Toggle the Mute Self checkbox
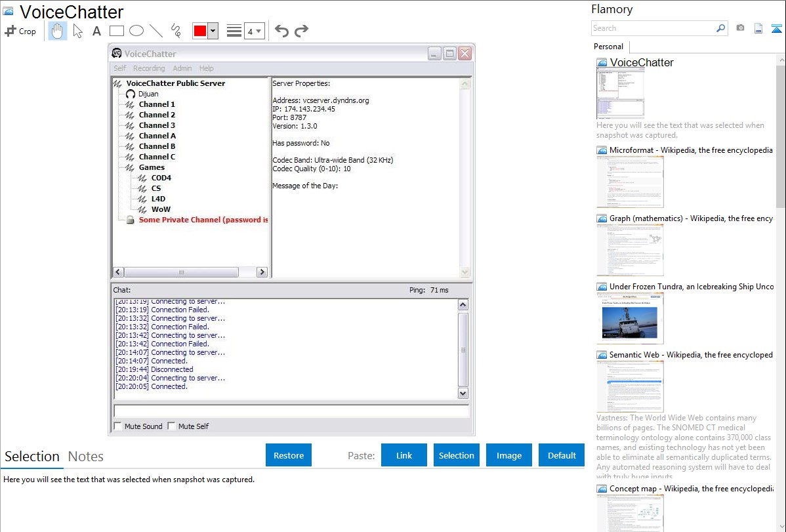This screenshot has height=532, width=786. [x=171, y=426]
